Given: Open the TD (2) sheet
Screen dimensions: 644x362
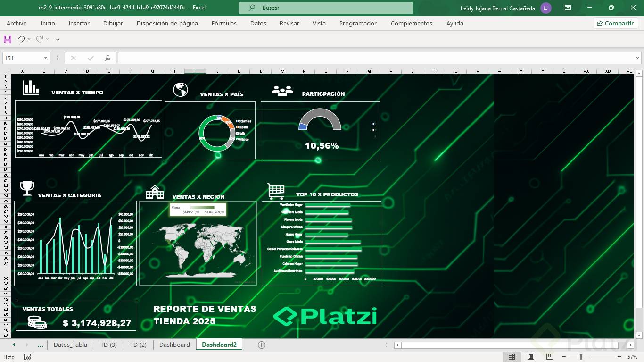Looking at the screenshot, I should (138, 345).
